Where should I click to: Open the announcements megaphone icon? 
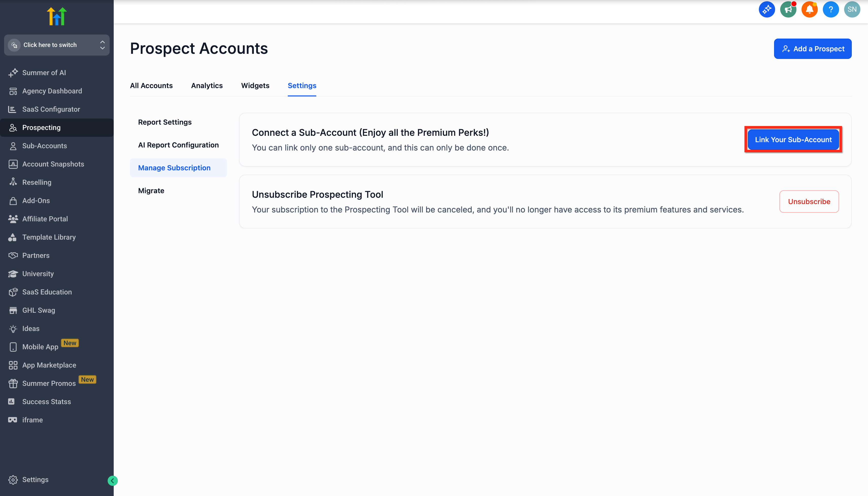click(x=788, y=10)
